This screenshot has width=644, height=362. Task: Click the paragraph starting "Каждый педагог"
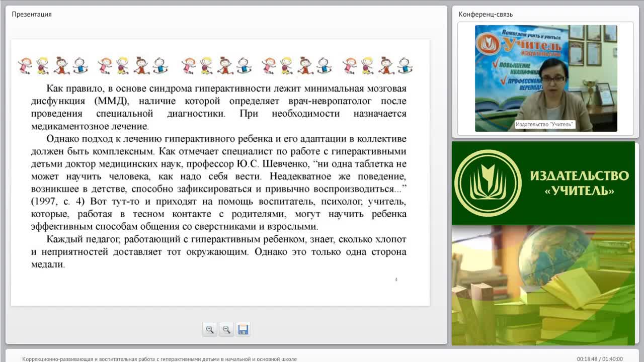tap(218, 251)
